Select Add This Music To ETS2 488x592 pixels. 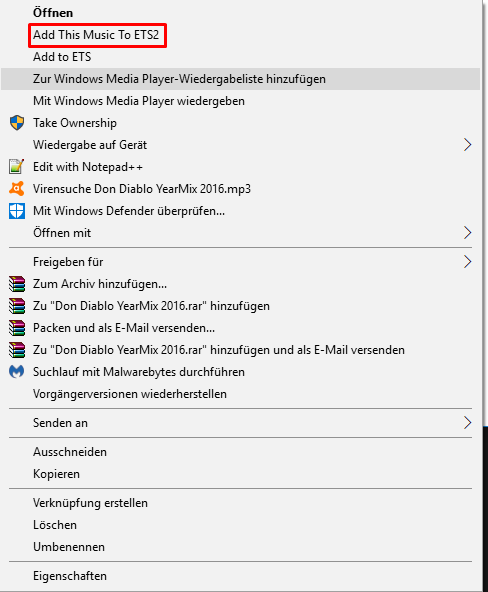click(96, 35)
